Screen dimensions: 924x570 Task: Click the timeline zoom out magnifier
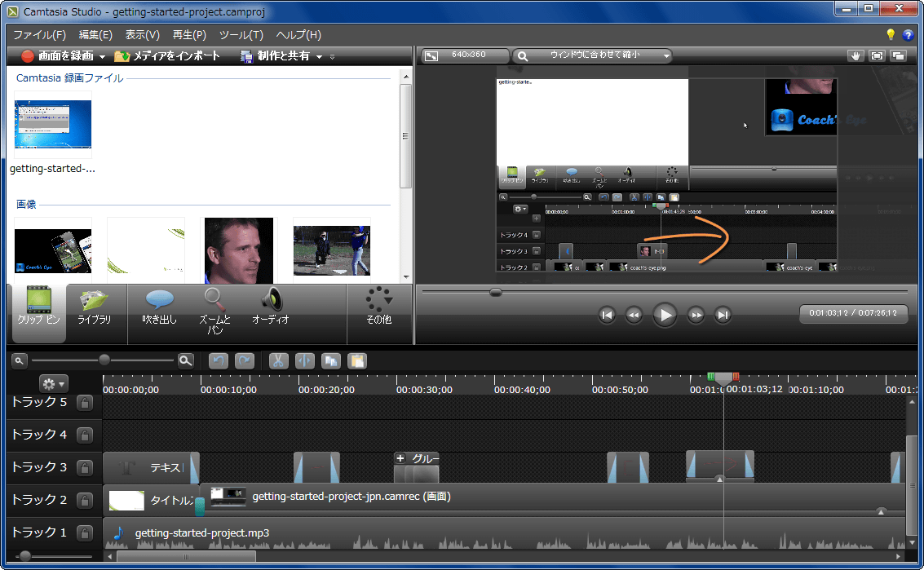point(19,360)
